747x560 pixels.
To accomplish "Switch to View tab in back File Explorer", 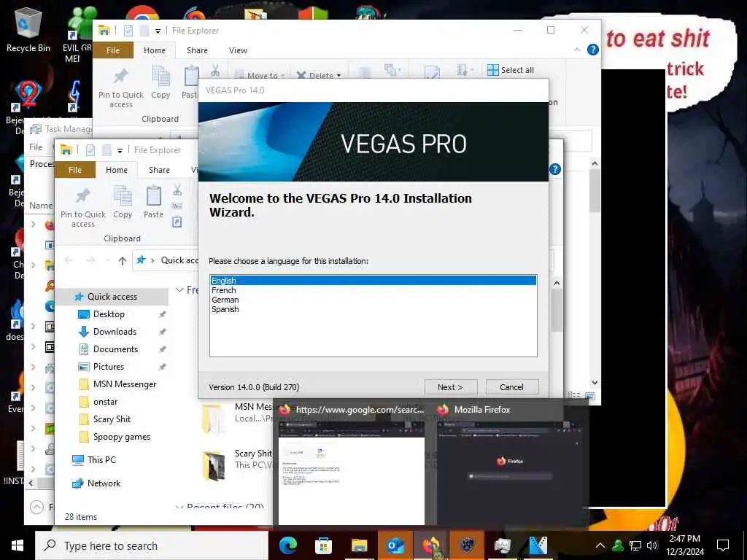I will coord(238,50).
